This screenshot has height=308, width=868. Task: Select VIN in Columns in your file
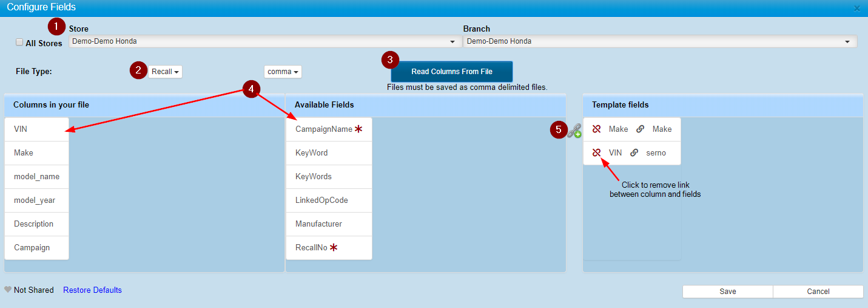point(36,129)
